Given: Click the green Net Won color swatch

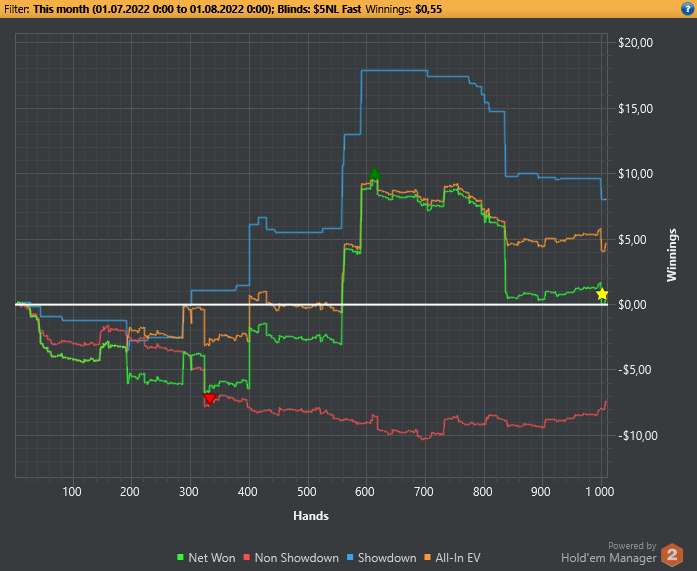Looking at the screenshot, I should click(x=180, y=557).
